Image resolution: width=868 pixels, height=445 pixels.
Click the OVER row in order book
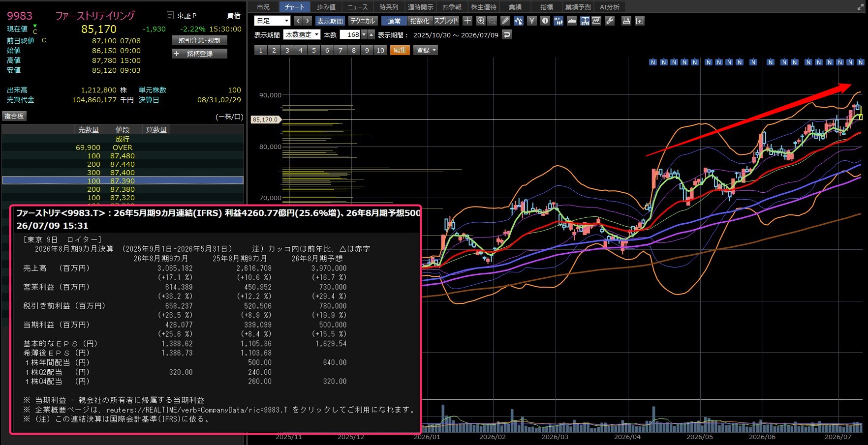click(123, 148)
